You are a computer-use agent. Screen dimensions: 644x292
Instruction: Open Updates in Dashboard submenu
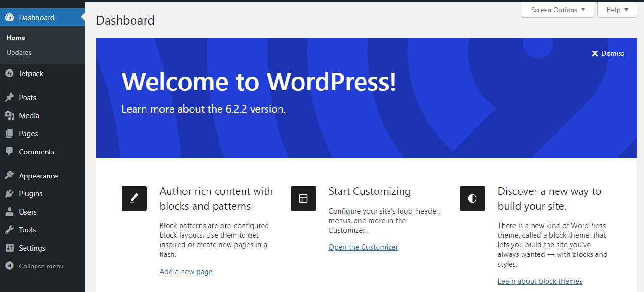pos(19,52)
